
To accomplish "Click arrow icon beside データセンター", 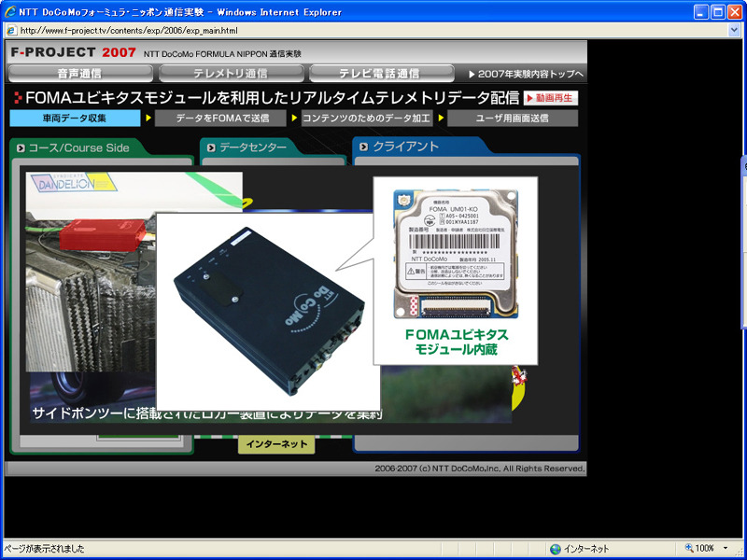I will (211, 148).
